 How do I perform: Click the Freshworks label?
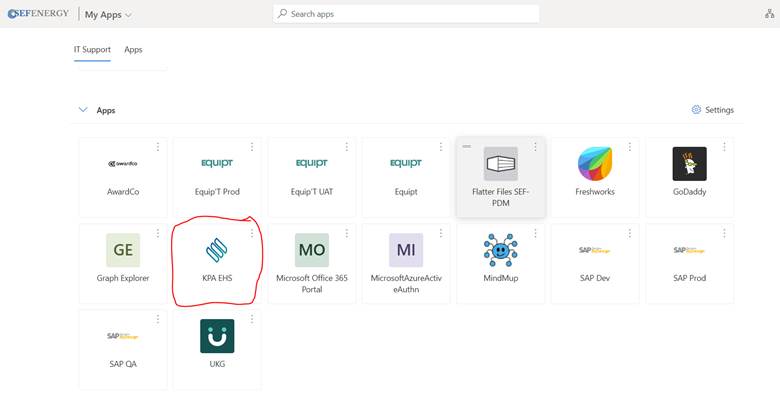click(x=595, y=192)
